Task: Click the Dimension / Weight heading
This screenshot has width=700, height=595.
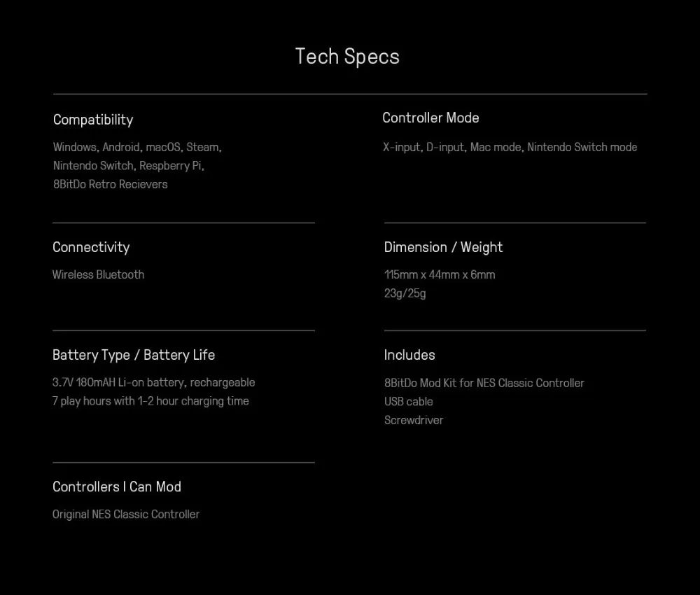Action: 443,247
